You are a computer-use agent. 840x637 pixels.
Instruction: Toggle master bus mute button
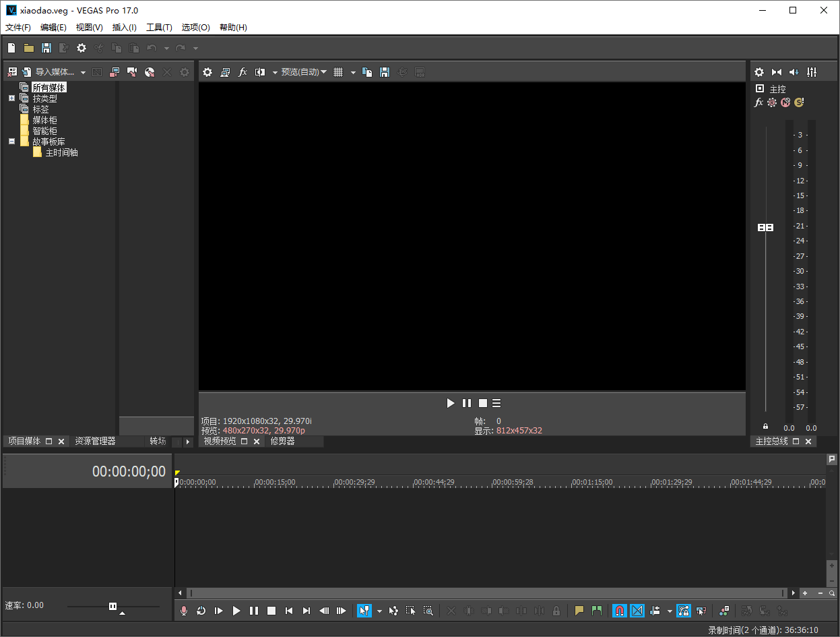(785, 102)
